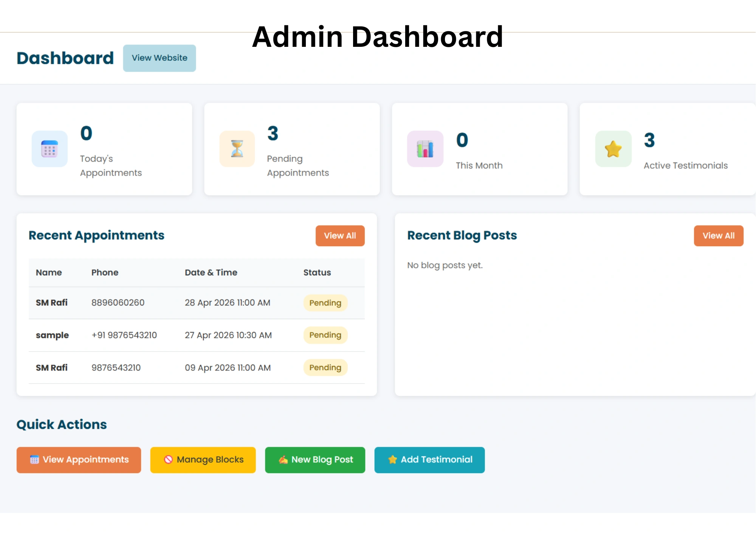
Task: View all recent blog posts
Action: (x=719, y=236)
